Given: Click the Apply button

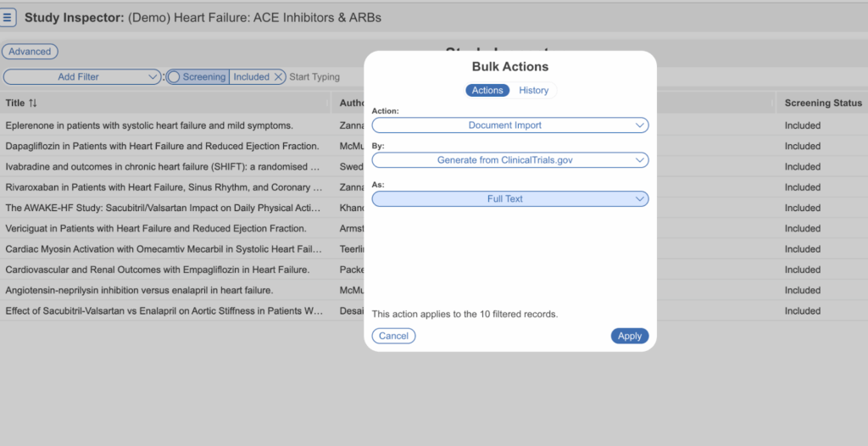Looking at the screenshot, I should [629, 336].
